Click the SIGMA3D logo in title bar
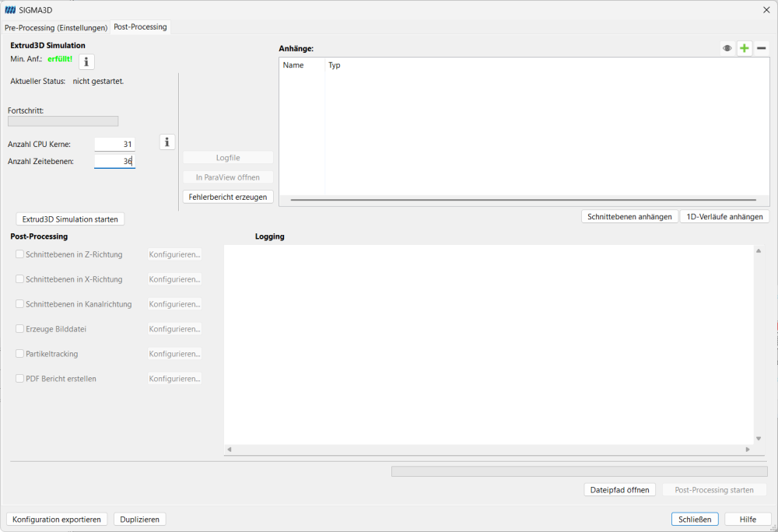This screenshot has height=532, width=778. click(x=10, y=10)
